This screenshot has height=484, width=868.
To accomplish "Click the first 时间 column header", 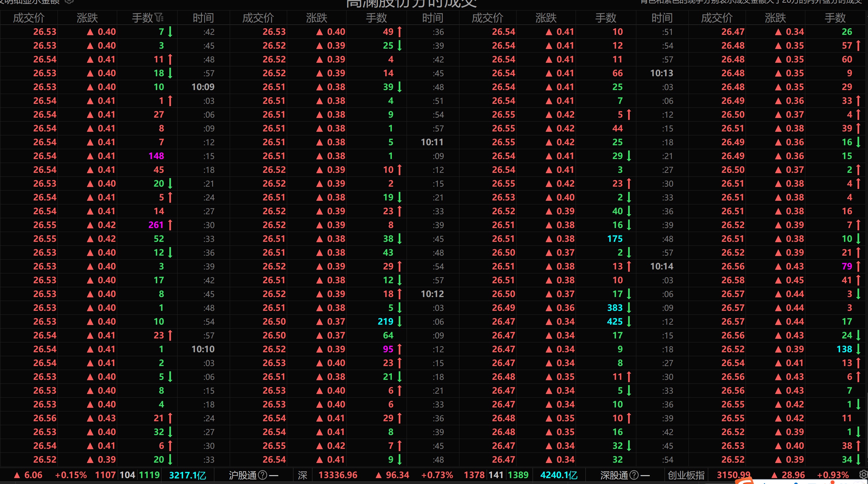I will point(203,17).
